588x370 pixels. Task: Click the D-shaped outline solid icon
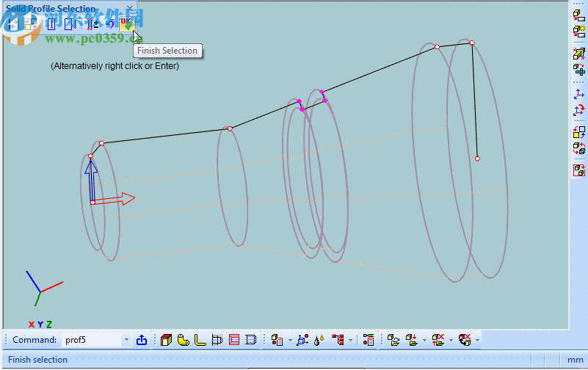click(x=250, y=340)
